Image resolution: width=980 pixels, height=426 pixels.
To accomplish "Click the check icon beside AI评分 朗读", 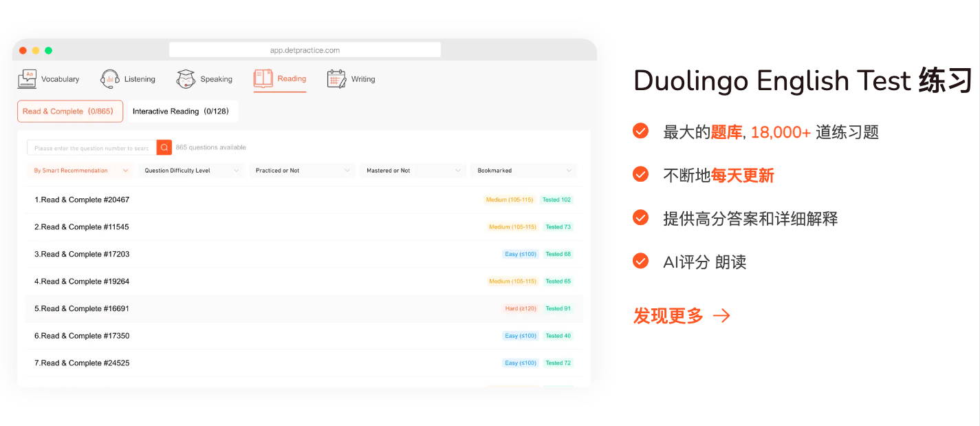I will pos(640,261).
